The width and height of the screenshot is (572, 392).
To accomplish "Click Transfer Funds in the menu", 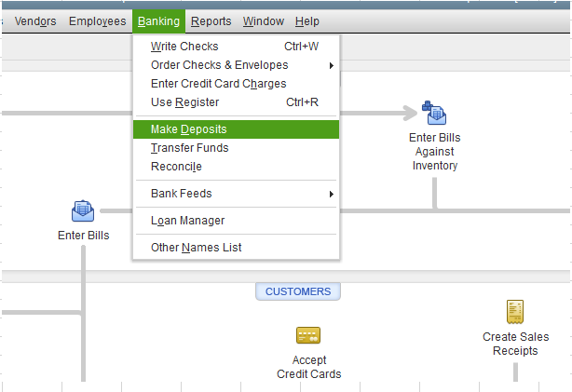I will point(189,148).
